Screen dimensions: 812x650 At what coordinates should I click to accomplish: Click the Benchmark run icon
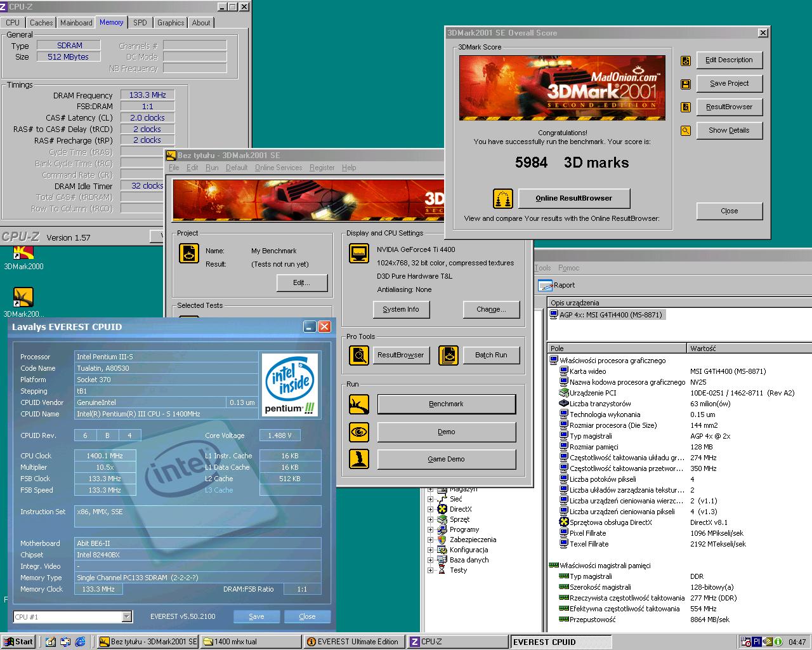tap(359, 404)
